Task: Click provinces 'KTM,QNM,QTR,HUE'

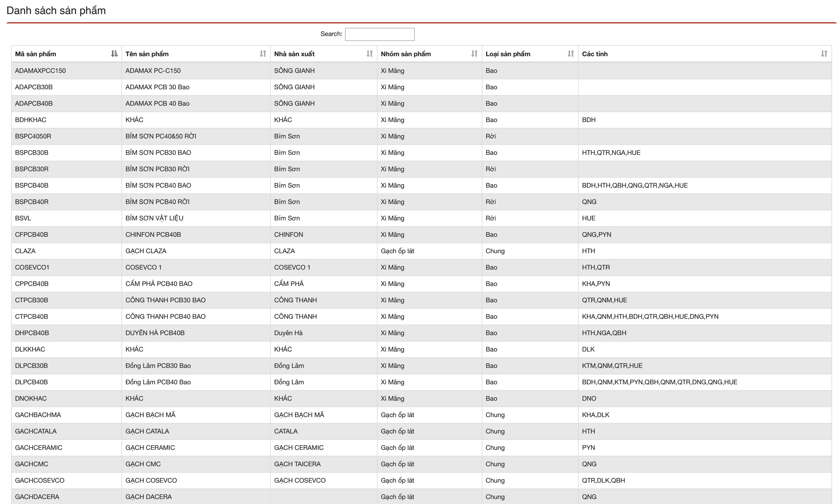Action: (612, 366)
